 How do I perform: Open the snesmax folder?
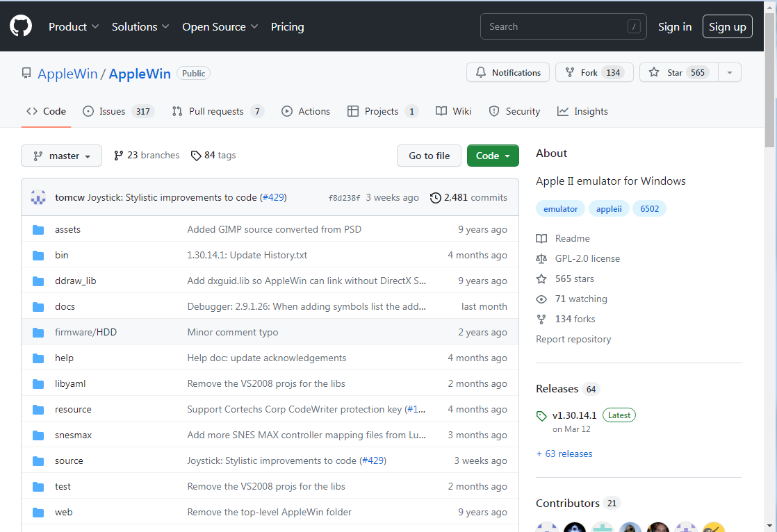(x=74, y=435)
